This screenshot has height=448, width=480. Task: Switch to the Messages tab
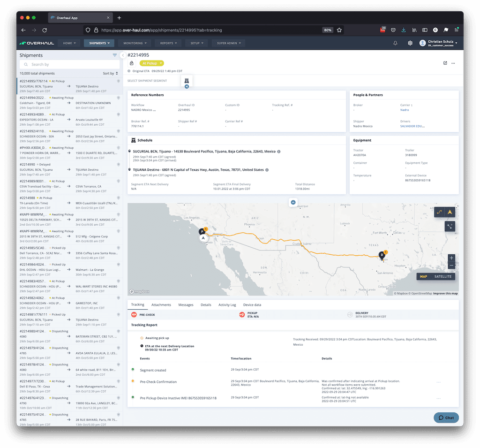pyautogui.click(x=186, y=305)
